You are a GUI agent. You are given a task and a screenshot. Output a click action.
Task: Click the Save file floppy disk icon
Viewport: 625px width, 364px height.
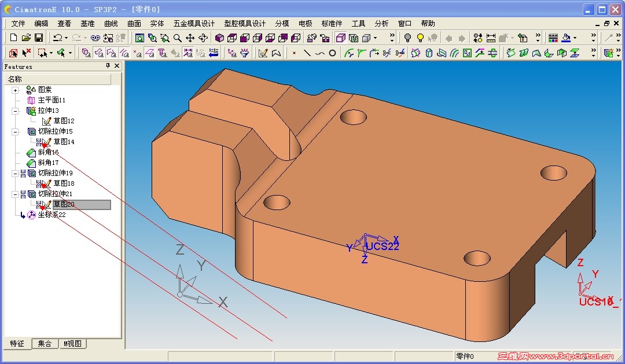point(39,38)
